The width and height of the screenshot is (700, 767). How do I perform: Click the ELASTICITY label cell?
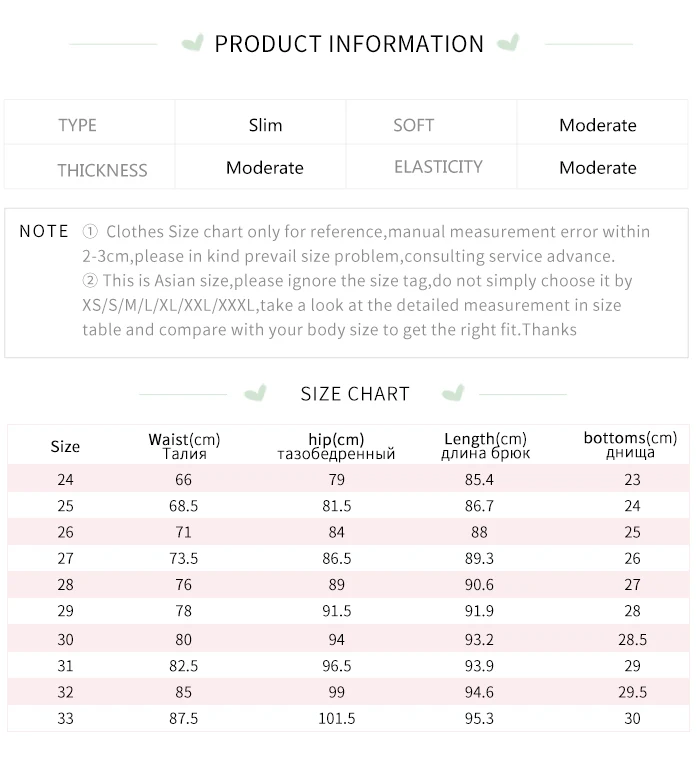(x=431, y=167)
